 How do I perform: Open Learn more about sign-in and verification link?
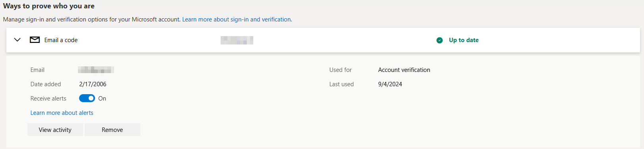tap(237, 19)
